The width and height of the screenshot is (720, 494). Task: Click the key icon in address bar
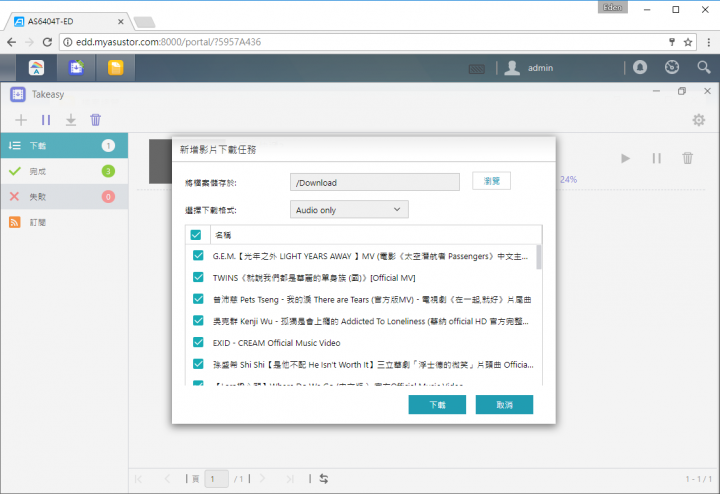[672, 42]
